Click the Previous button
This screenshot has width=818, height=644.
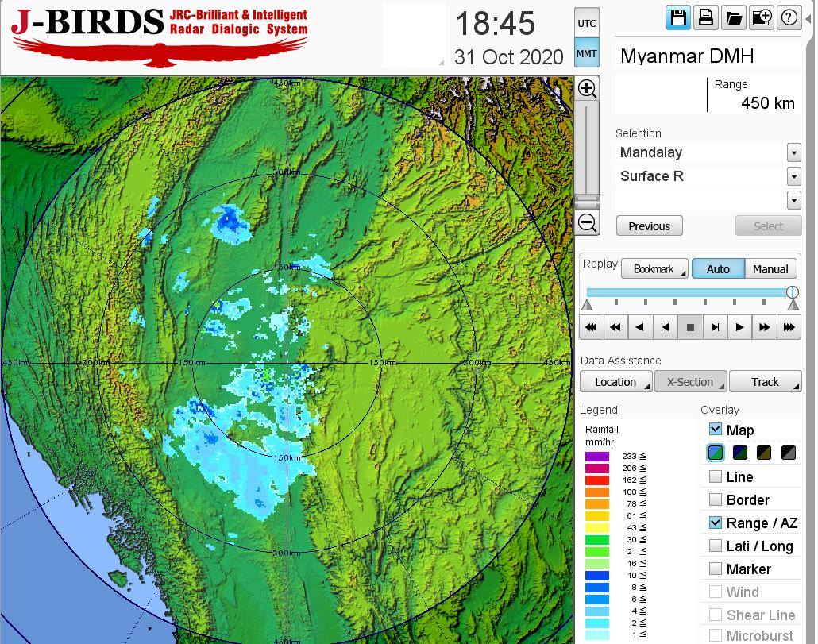pos(649,226)
